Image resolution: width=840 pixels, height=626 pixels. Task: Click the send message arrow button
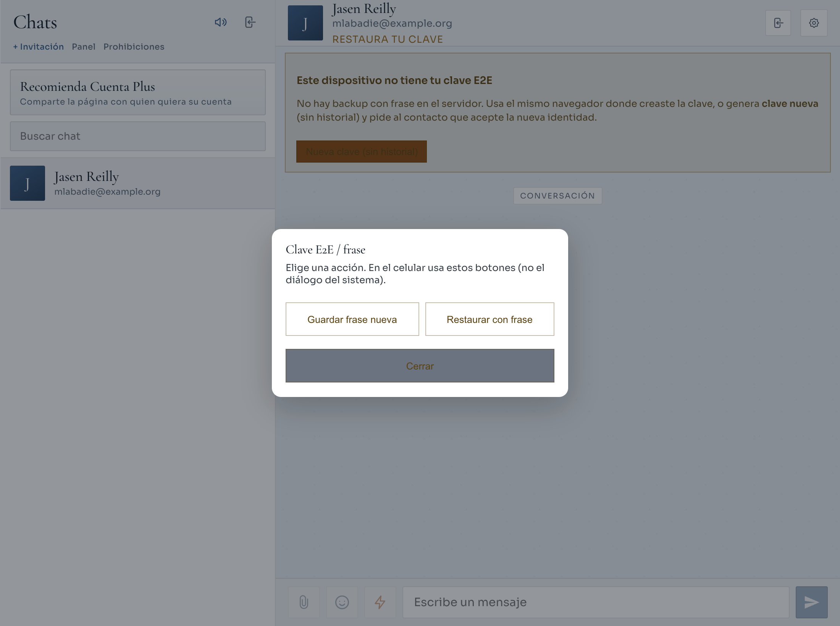(811, 602)
